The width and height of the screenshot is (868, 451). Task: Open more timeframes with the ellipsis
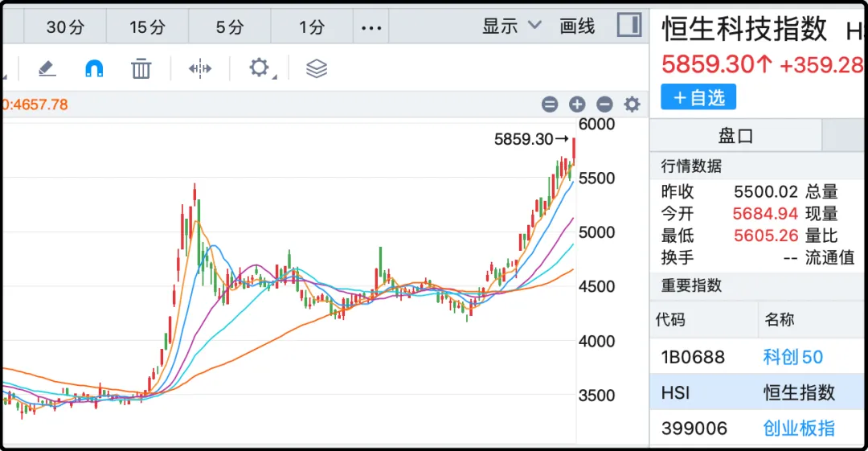(371, 27)
